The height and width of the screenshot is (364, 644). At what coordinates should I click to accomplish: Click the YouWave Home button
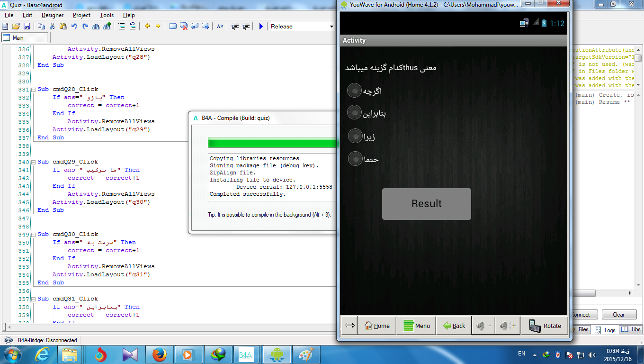click(377, 326)
